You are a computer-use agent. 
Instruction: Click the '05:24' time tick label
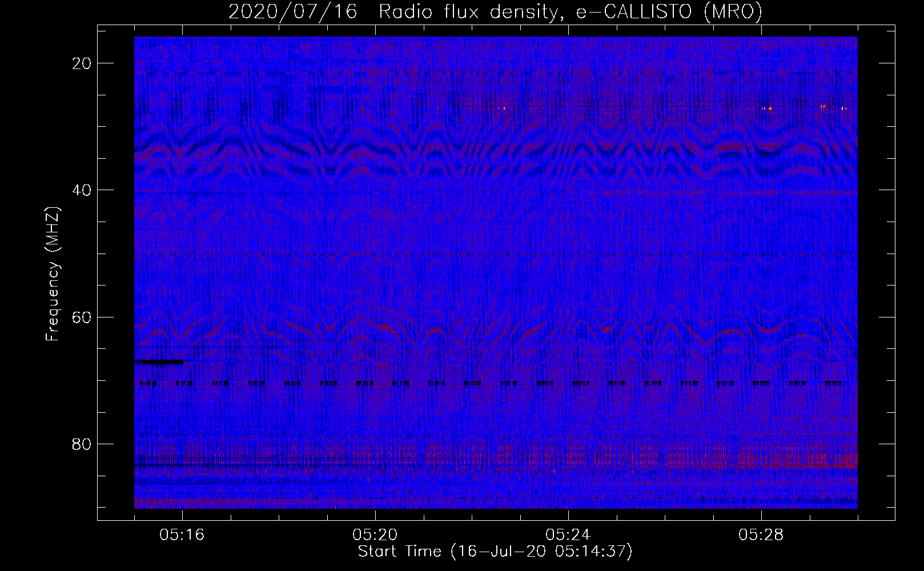(568, 535)
